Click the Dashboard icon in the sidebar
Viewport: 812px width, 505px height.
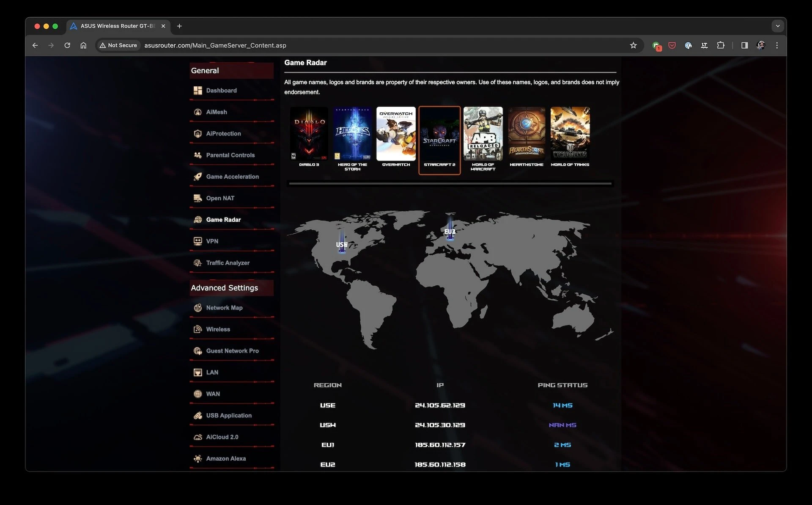click(x=198, y=91)
